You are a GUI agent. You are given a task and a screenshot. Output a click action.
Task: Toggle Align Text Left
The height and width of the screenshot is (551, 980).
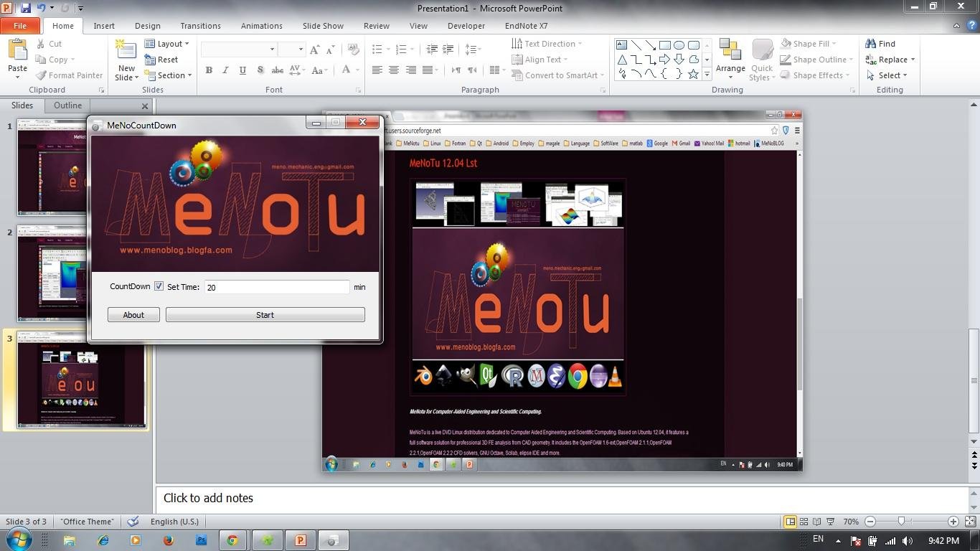[x=377, y=70]
